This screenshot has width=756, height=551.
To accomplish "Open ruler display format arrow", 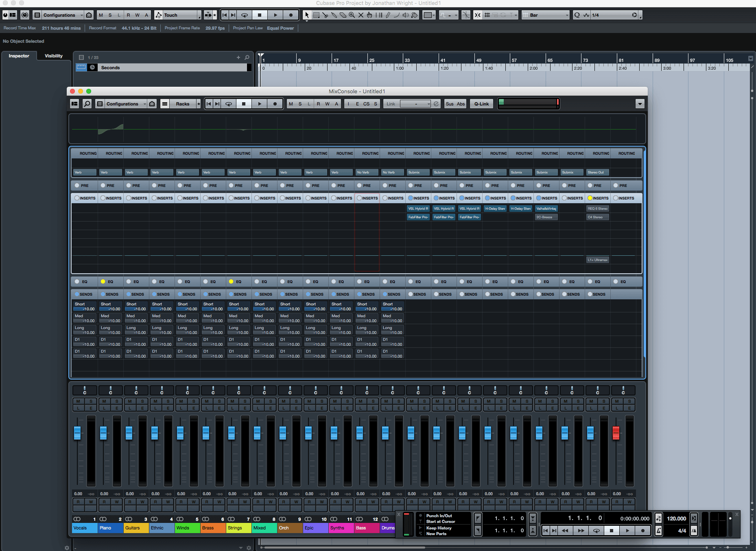I will point(751,59).
